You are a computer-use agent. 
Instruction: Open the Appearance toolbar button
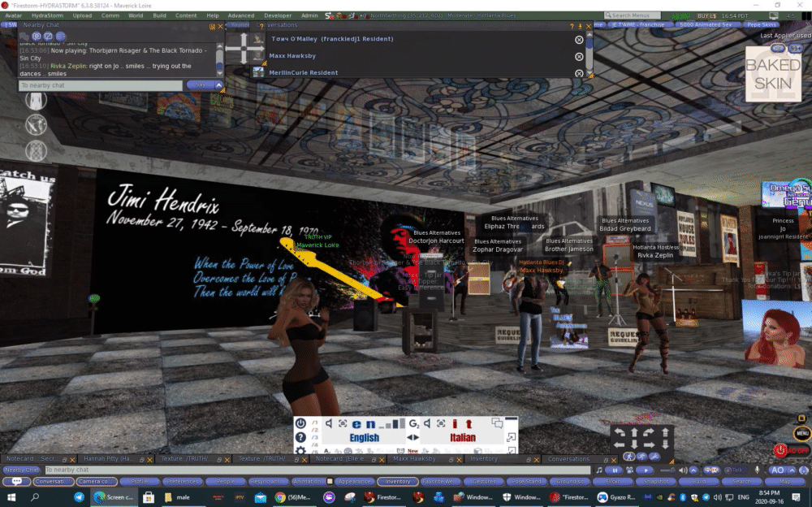(354, 482)
